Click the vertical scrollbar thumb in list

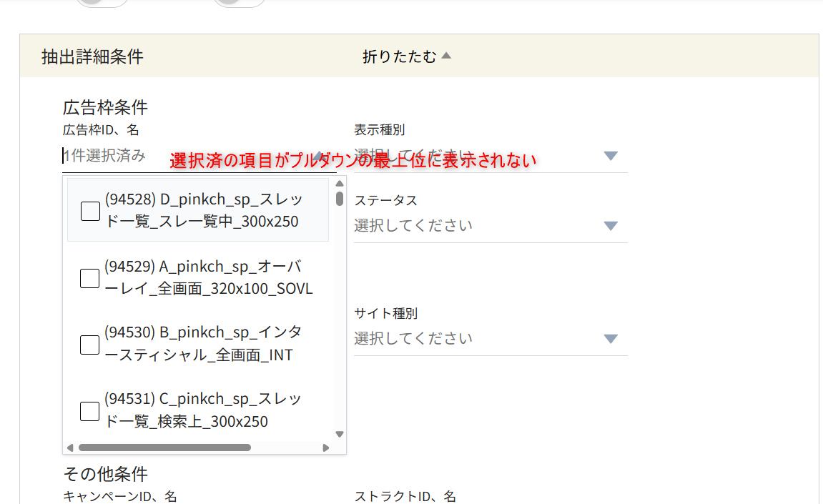coord(340,198)
